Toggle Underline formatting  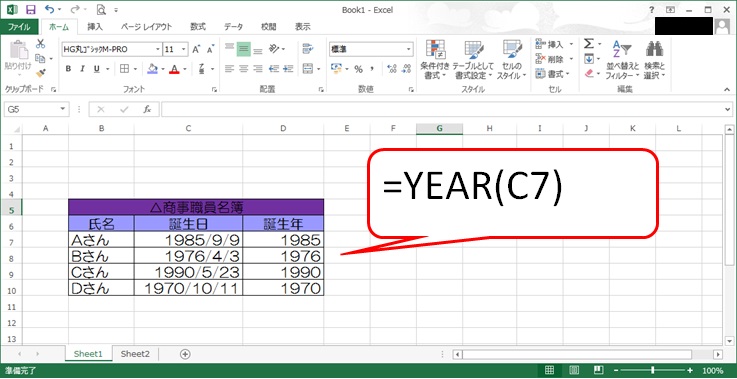click(96, 69)
